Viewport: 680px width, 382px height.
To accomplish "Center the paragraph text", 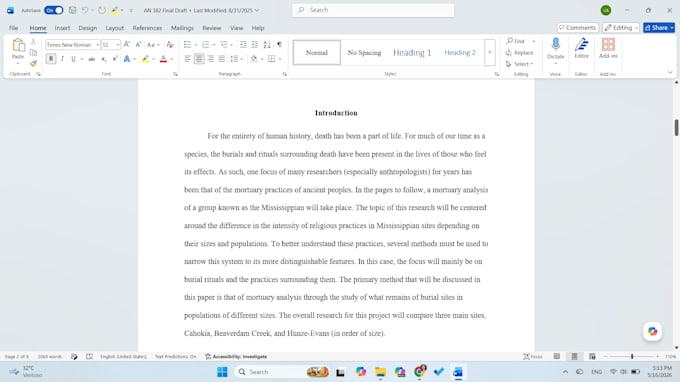I will (199, 59).
